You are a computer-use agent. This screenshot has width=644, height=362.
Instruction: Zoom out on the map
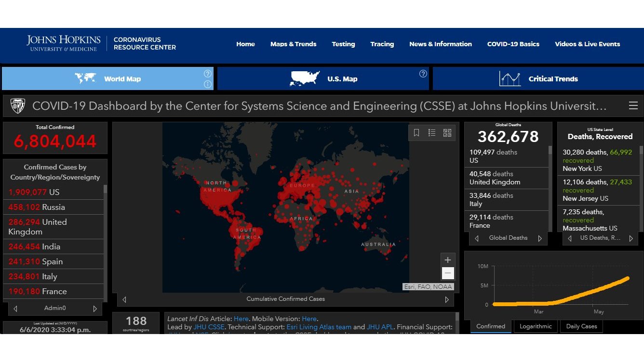pyautogui.click(x=448, y=273)
